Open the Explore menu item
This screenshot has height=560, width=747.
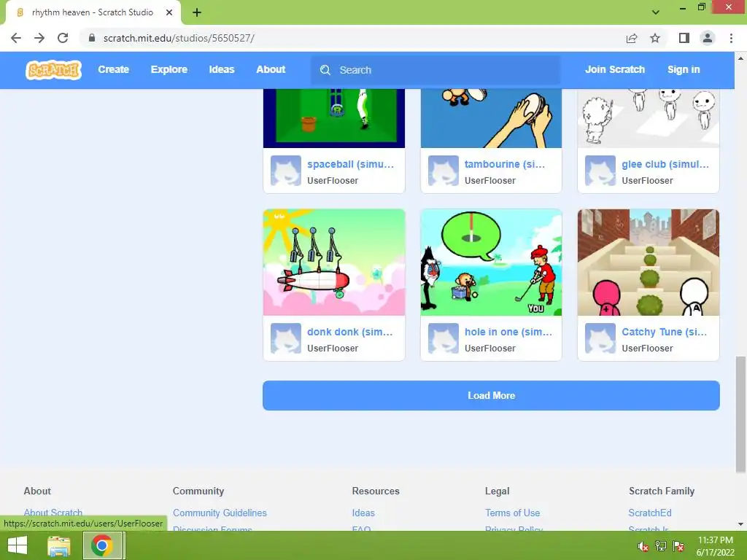pos(169,69)
